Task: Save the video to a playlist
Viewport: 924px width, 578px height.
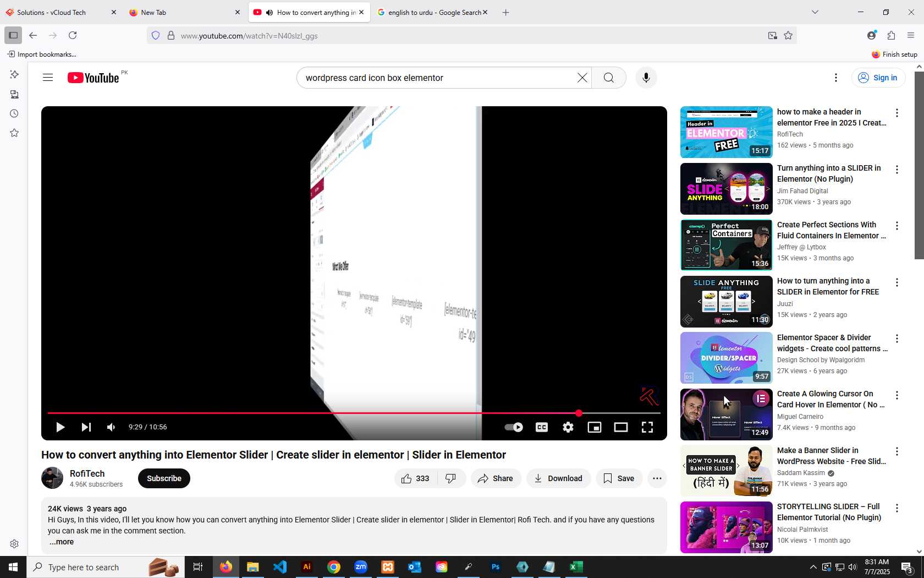Action: tap(619, 478)
